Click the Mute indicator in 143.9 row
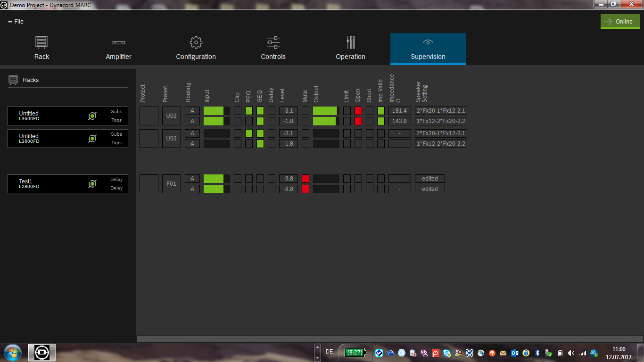 [x=305, y=121]
